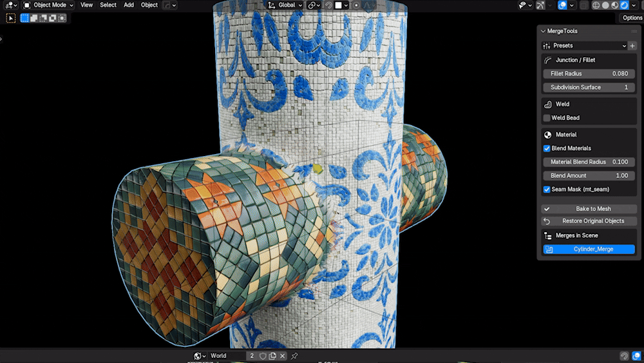The width and height of the screenshot is (644, 363).
Task: Toggle the fake user shield icon
Action: pos(263,356)
